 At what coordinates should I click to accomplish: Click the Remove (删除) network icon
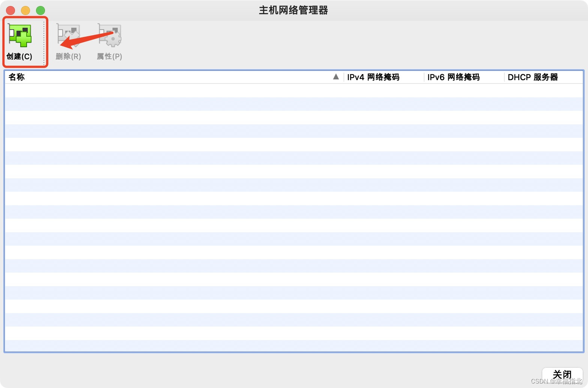(68, 36)
